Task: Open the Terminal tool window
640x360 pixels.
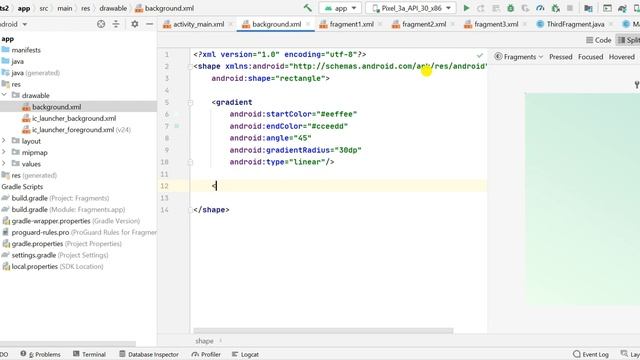Action: click(x=89, y=354)
